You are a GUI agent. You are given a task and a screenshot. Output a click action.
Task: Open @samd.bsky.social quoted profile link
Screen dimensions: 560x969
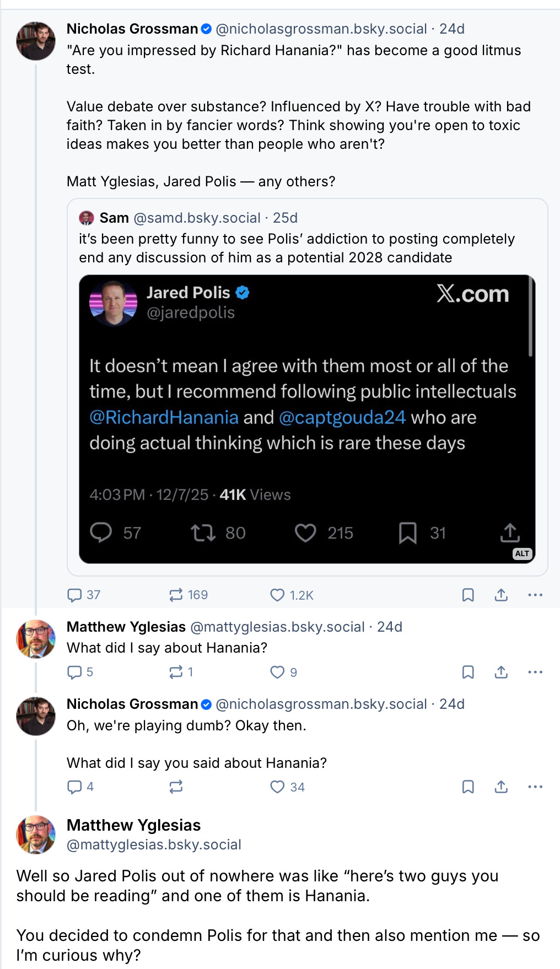[197, 218]
